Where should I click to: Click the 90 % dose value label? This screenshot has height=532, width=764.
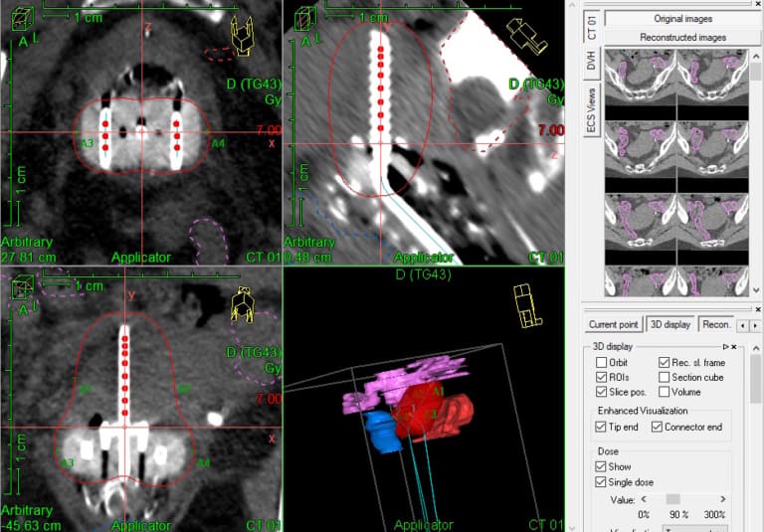click(x=678, y=514)
